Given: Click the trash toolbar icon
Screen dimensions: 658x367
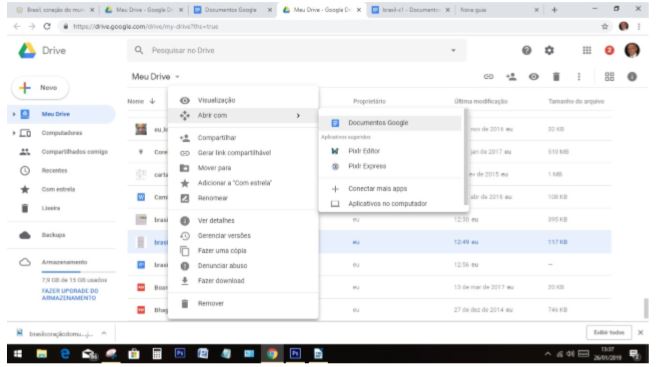Looking at the screenshot, I should tap(556, 77).
